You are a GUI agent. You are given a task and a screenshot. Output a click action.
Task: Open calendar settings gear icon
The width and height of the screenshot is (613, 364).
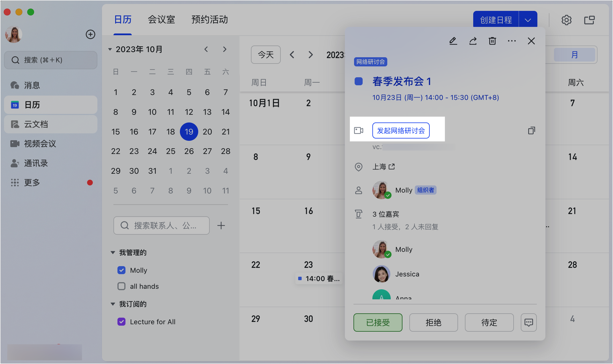pyautogui.click(x=566, y=20)
